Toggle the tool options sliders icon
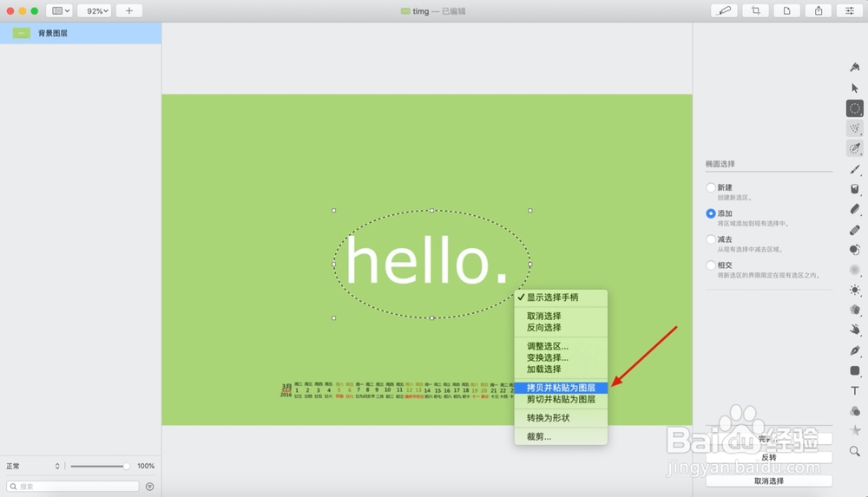This screenshot has height=497, width=868. (850, 10)
